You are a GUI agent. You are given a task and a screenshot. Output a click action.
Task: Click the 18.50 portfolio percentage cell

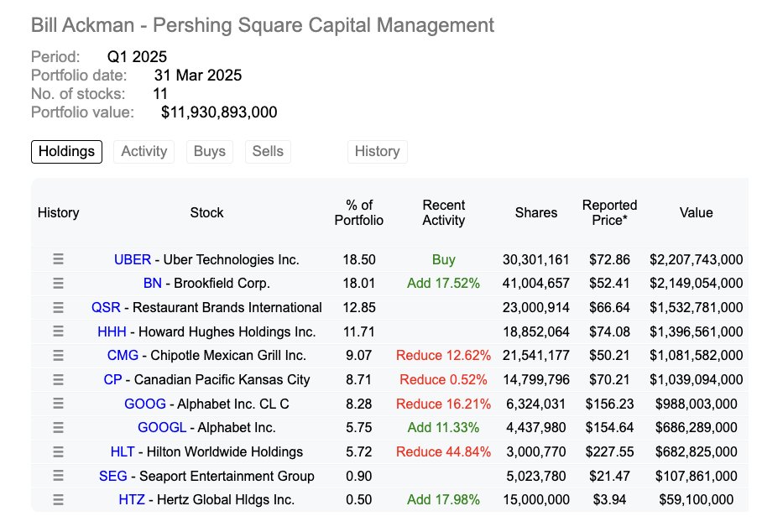[358, 259]
